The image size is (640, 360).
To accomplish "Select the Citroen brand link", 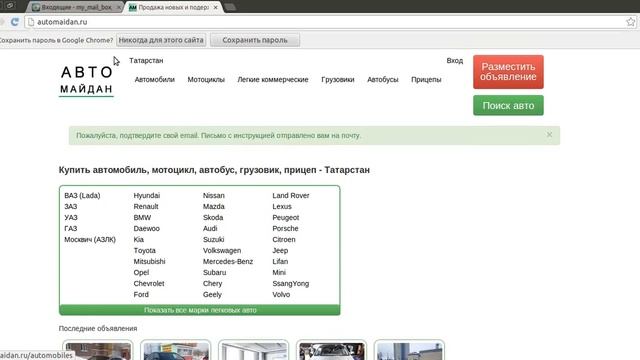I will (x=284, y=240).
